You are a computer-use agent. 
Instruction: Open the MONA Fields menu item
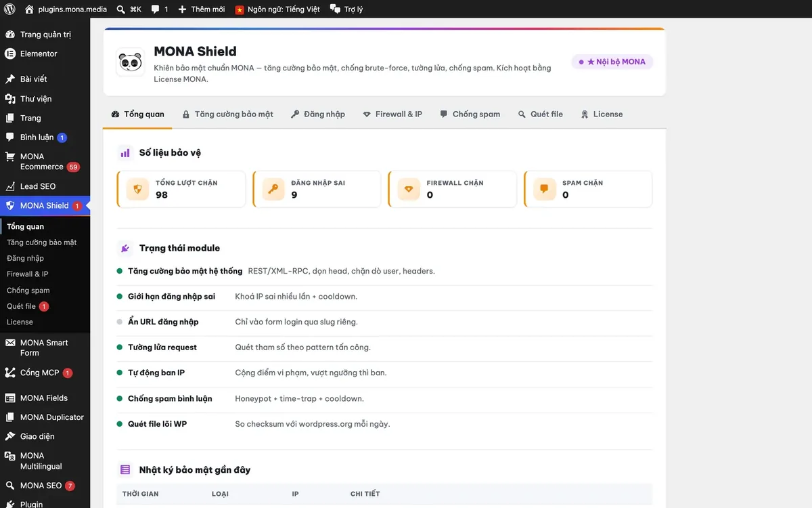[x=45, y=398]
